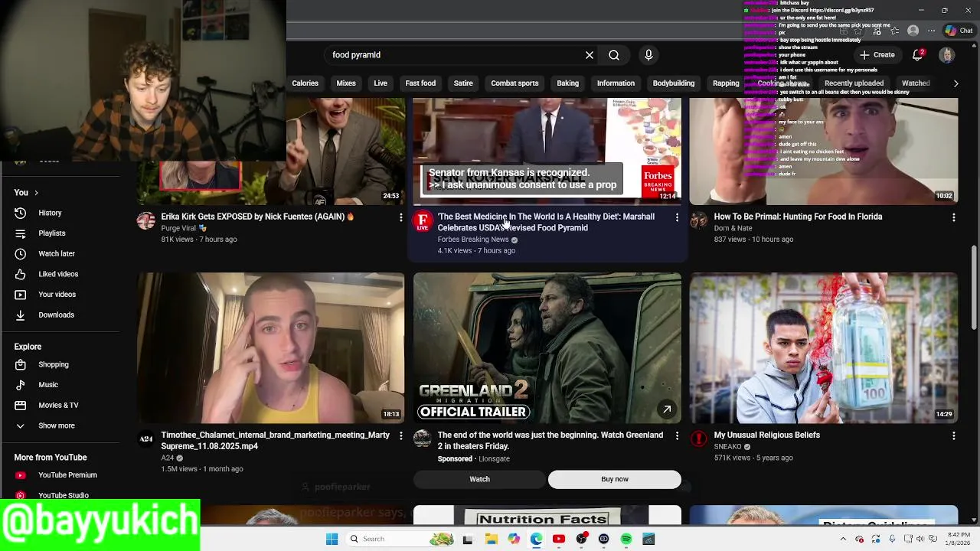Screen dimensions: 980x551
Task: Select the Calories filter chip
Action: pos(305,83)
